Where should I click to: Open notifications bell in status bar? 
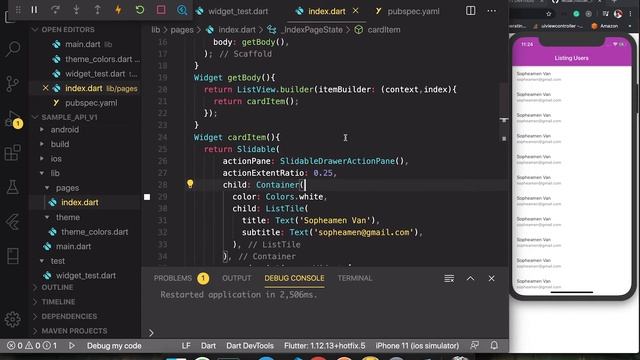click(x=494, y=346)
